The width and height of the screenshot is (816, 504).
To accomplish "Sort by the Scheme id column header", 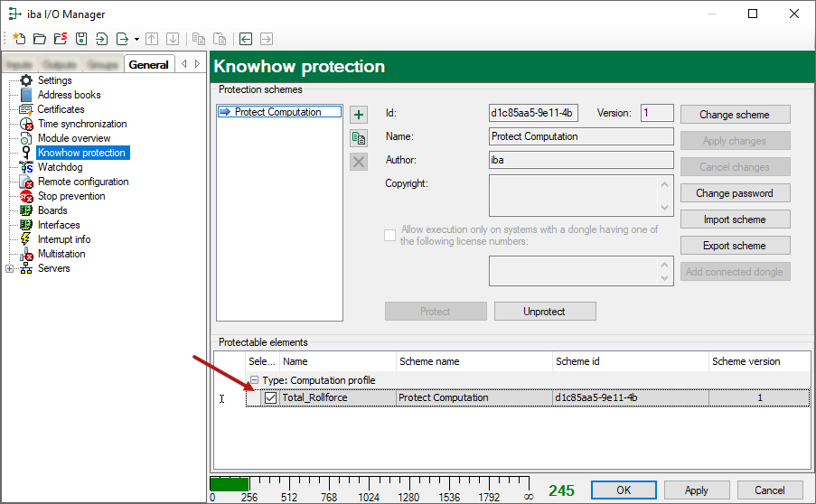I will tap(630, 361).
